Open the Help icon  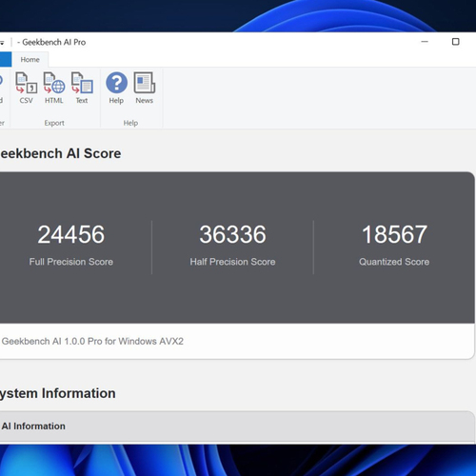coord(116,88)
